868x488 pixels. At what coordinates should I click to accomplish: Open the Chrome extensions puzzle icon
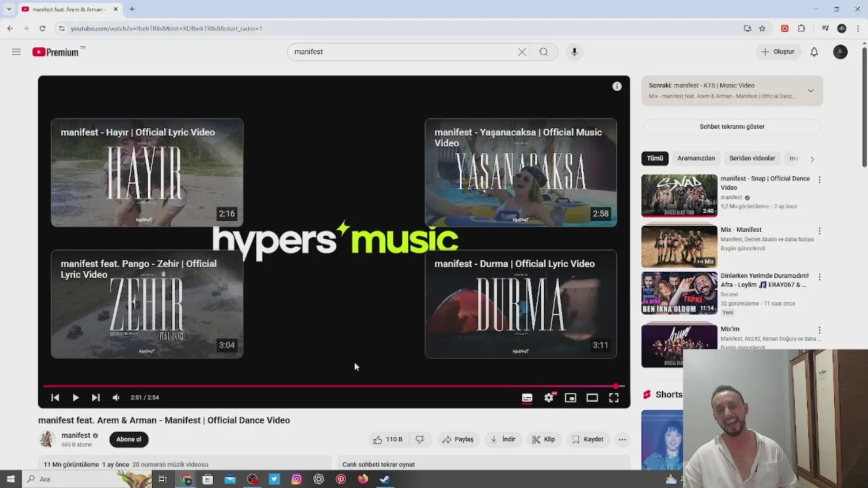(802, 28)
